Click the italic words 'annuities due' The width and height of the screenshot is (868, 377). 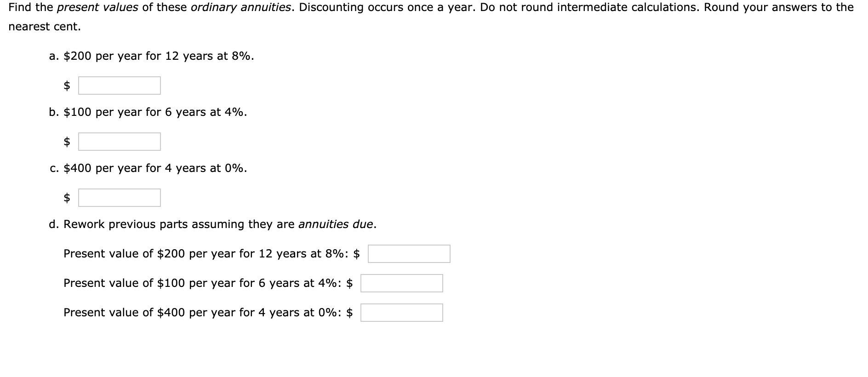[336, 224]
